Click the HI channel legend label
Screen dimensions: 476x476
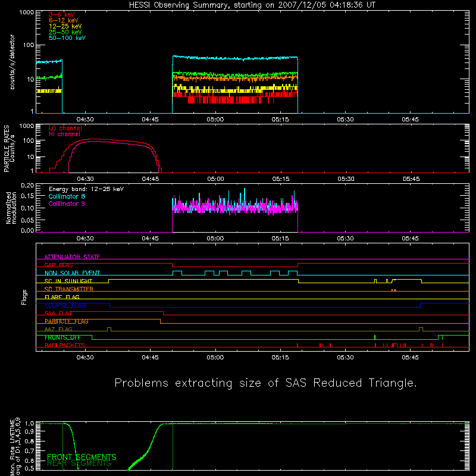[64, 134]
